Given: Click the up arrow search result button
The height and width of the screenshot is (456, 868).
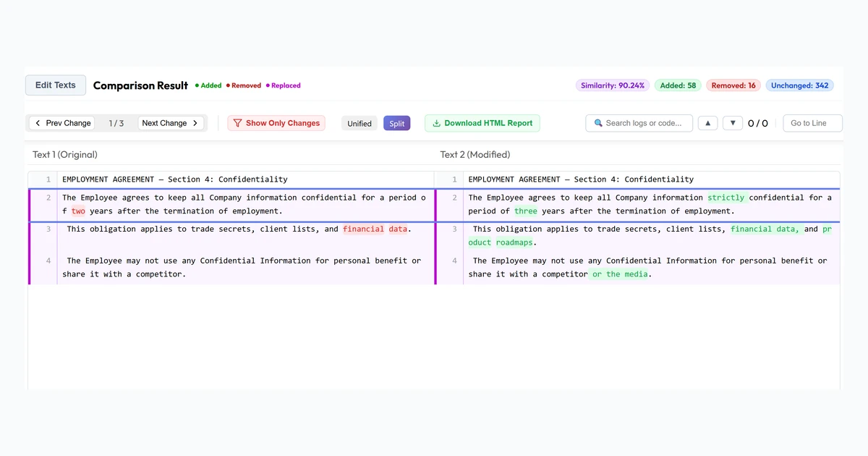Looking at the screenshot, I should pos(707,123).
